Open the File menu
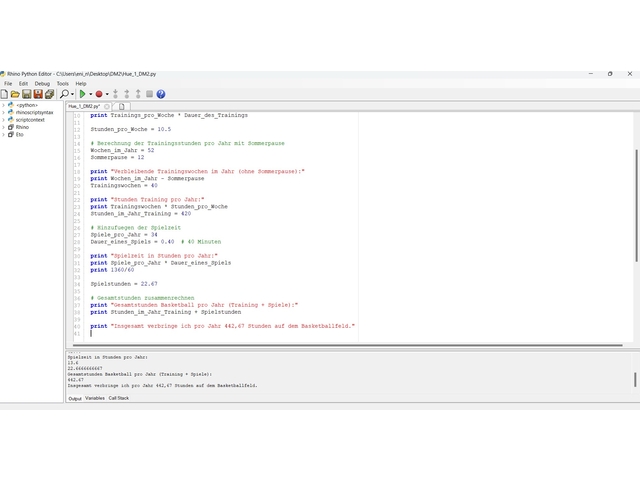Image resolution: width=640 pixels, height=480 pixels. coord(8,84)
